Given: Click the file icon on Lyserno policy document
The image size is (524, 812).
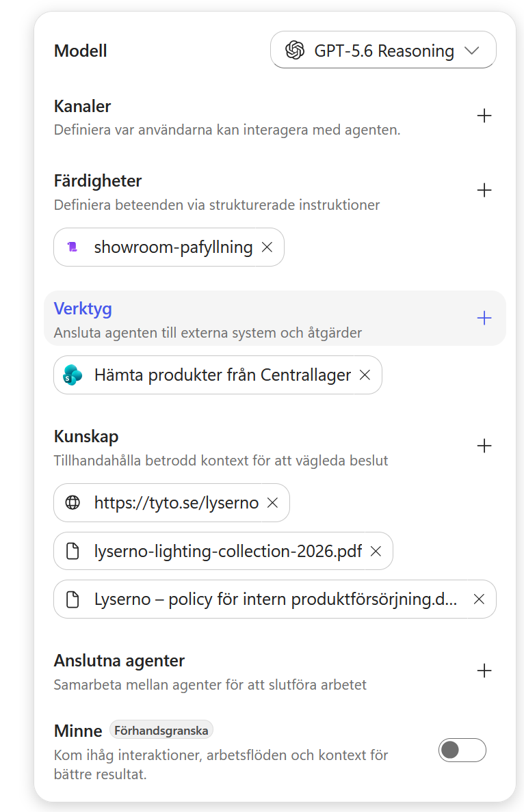Looking at the screenshot, I should tap(73, 599).
